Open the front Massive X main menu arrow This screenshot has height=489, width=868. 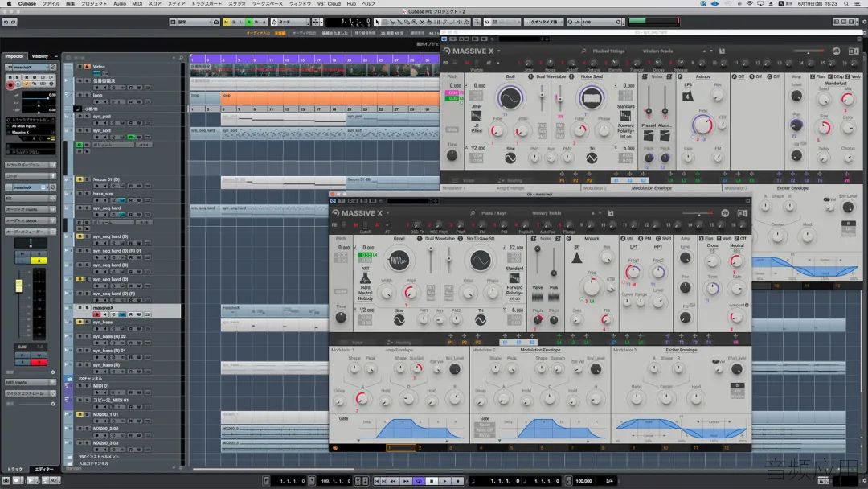click(387, 213)
